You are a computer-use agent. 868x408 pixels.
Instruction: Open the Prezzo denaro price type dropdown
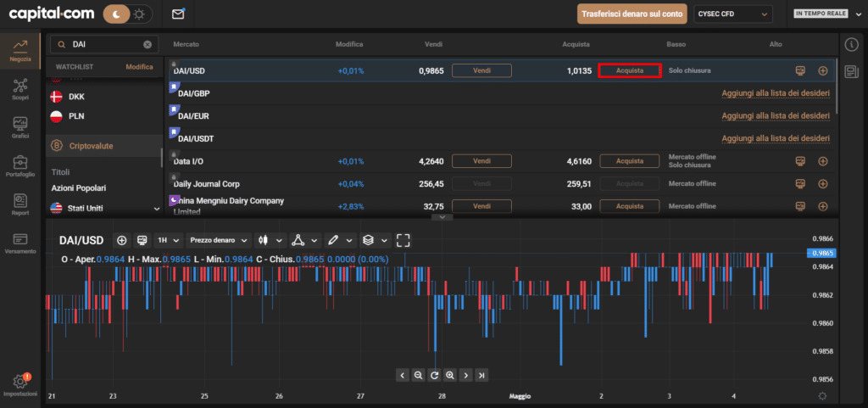click(219, 240)
